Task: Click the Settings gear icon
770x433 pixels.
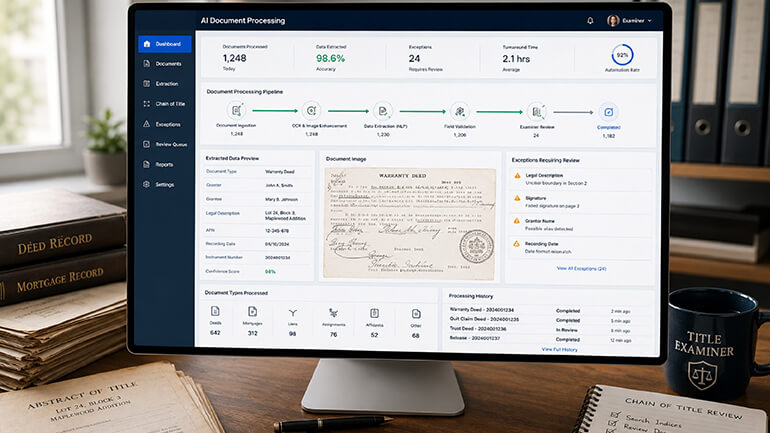Action: [146, 185]
